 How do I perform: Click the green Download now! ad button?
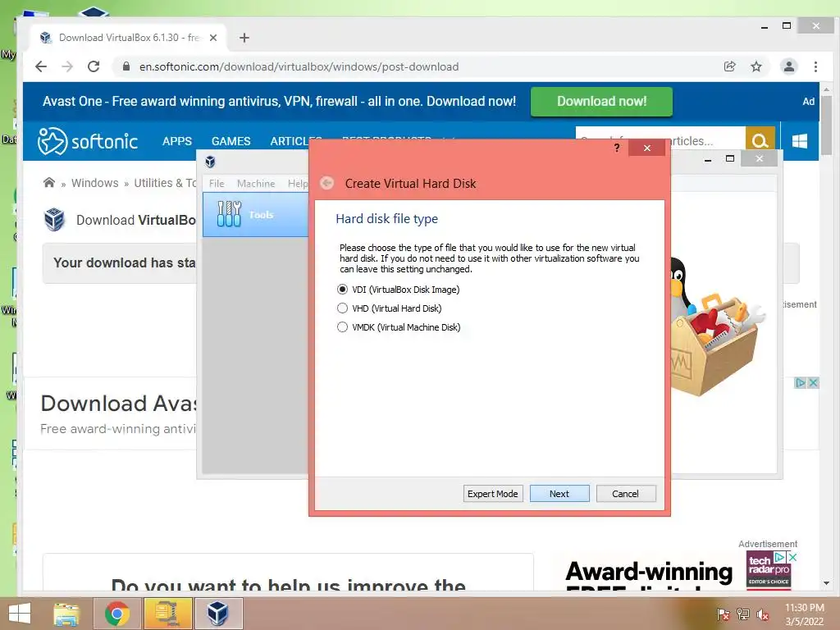601,101
